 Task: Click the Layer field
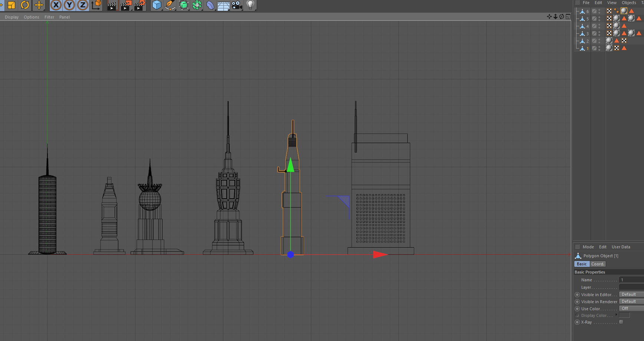(x=631, y=287)
